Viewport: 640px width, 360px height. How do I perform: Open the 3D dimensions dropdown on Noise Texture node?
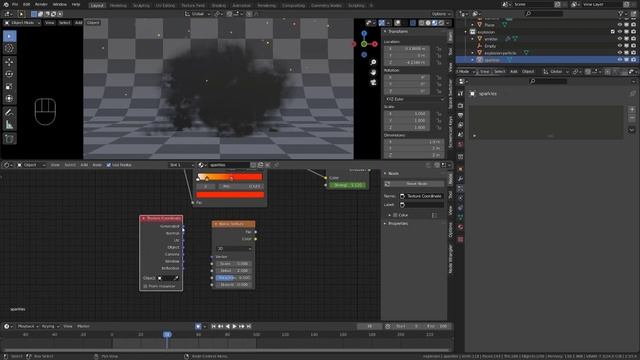tap(234, 249)
